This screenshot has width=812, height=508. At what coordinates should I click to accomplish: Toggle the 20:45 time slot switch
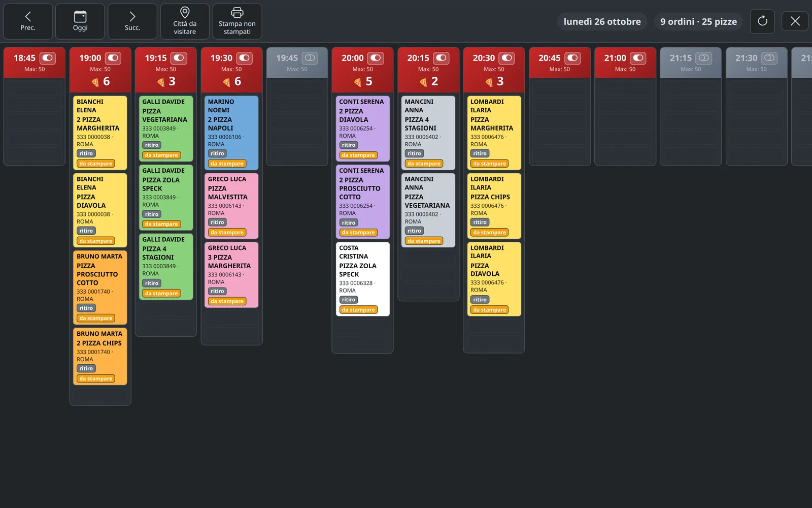coord(572,58)
